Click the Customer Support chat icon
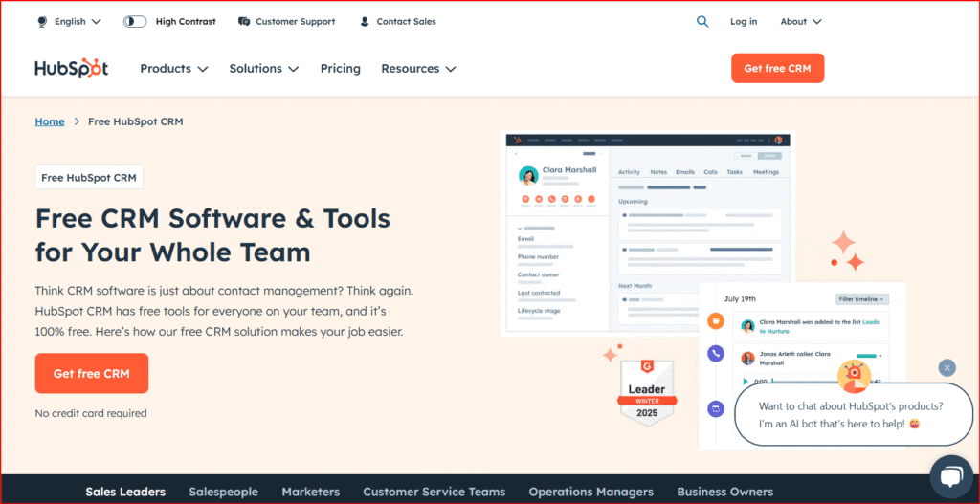 244,21
